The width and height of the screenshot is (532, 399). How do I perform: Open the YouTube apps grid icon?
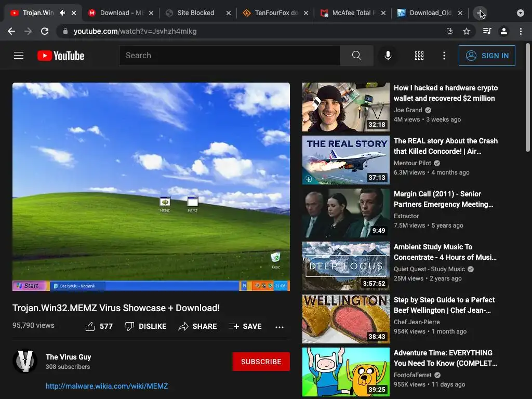click(x=419, y=56)
